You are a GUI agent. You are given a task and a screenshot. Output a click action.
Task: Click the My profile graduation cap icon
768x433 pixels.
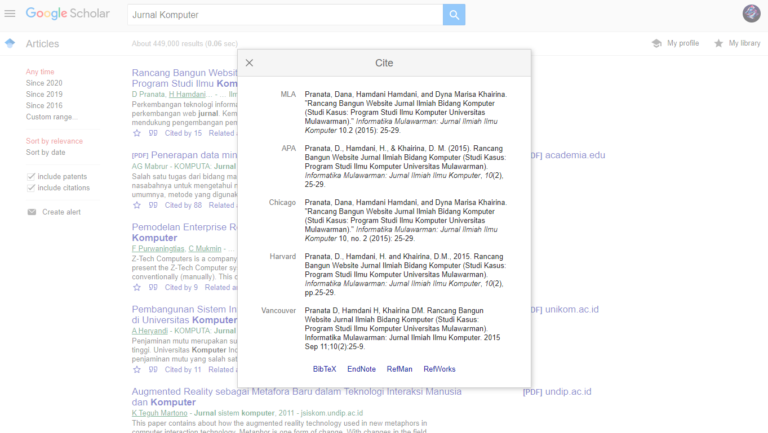tap(657, 43)
